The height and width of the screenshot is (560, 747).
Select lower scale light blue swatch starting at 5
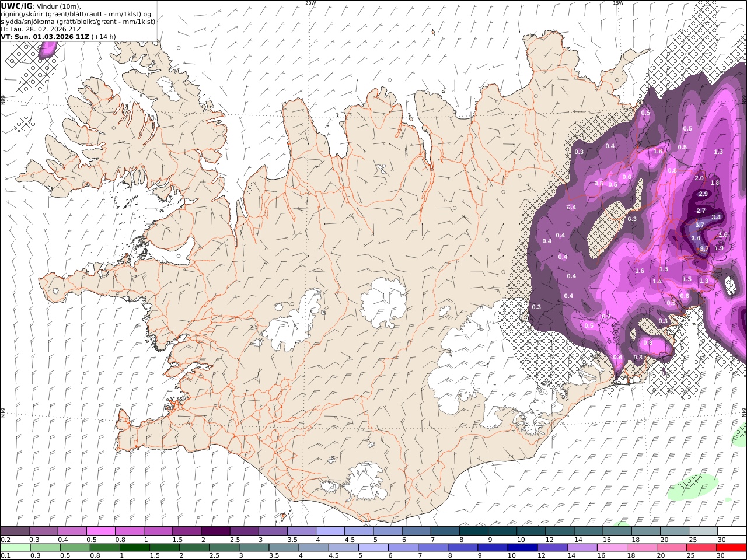373,548
